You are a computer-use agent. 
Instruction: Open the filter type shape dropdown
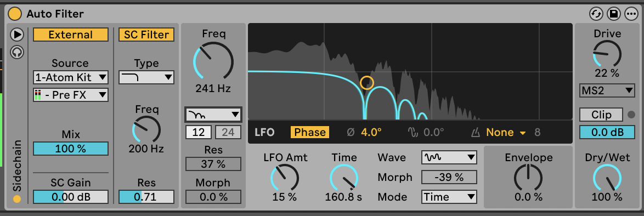pos(213,115)
